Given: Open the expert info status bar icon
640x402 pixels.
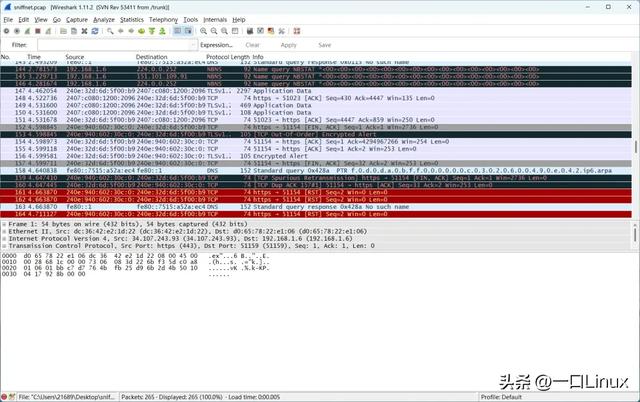Looking at the screenshot, I should (x=7, y=397).
